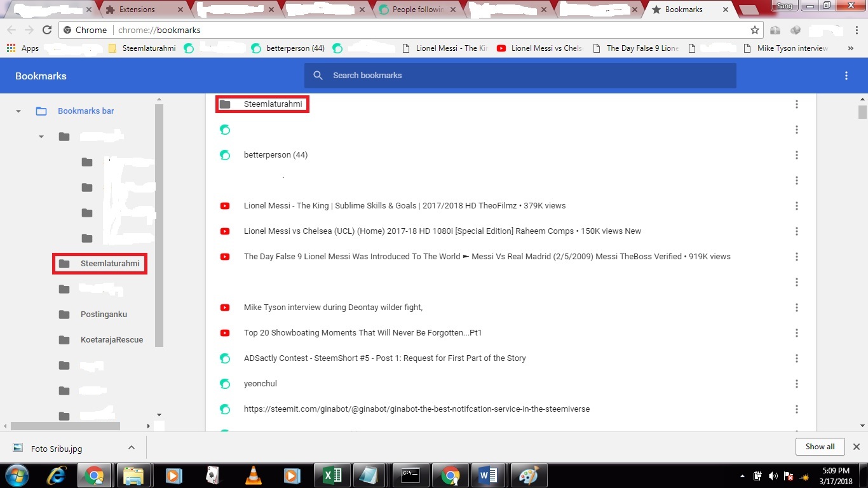The width and height of the screenshot is (868, 488).
Task: Open the Bookmarks manager three-dot menu in the blue header
Action: pos(846,76)
